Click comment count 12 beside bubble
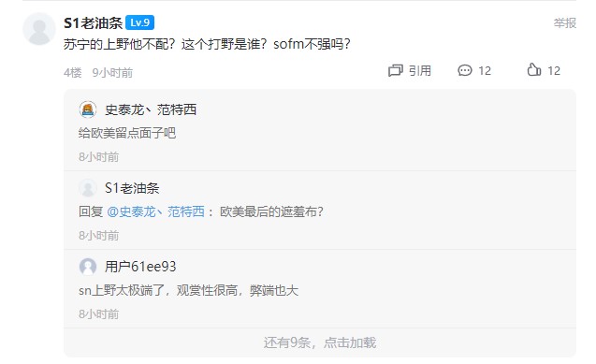 coord(485,71)
